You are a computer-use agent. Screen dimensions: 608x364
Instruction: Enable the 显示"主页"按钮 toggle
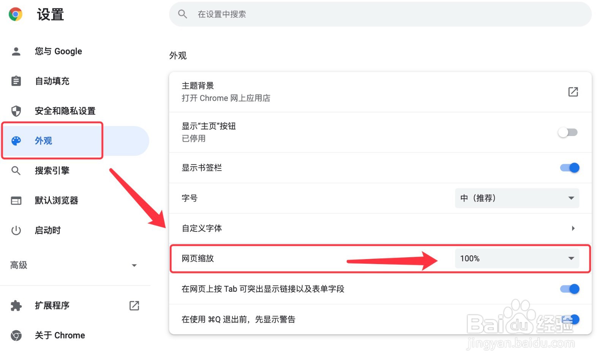[568, 132]
